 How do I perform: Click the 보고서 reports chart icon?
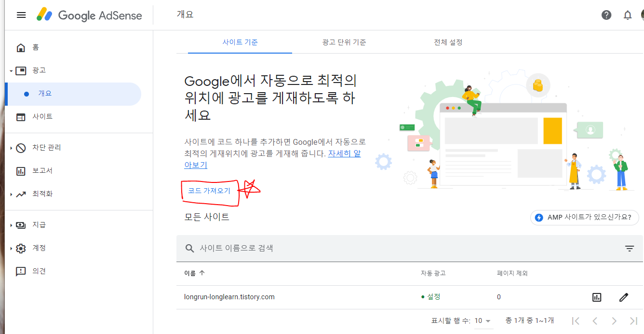(x=21, y=171)
